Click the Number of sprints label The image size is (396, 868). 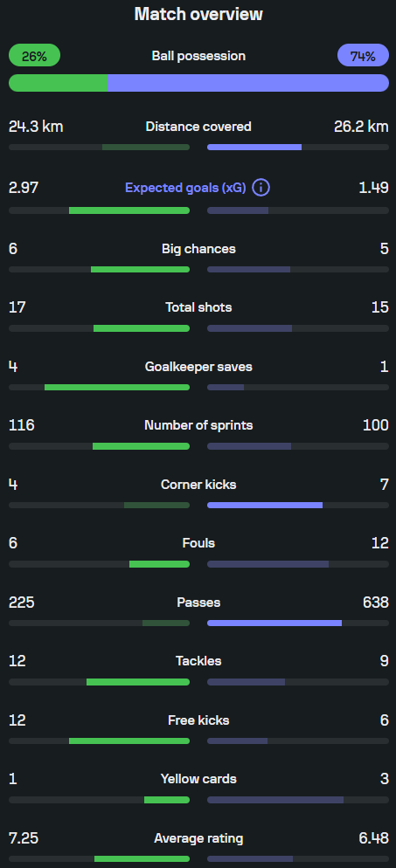[x=198, y=425]
